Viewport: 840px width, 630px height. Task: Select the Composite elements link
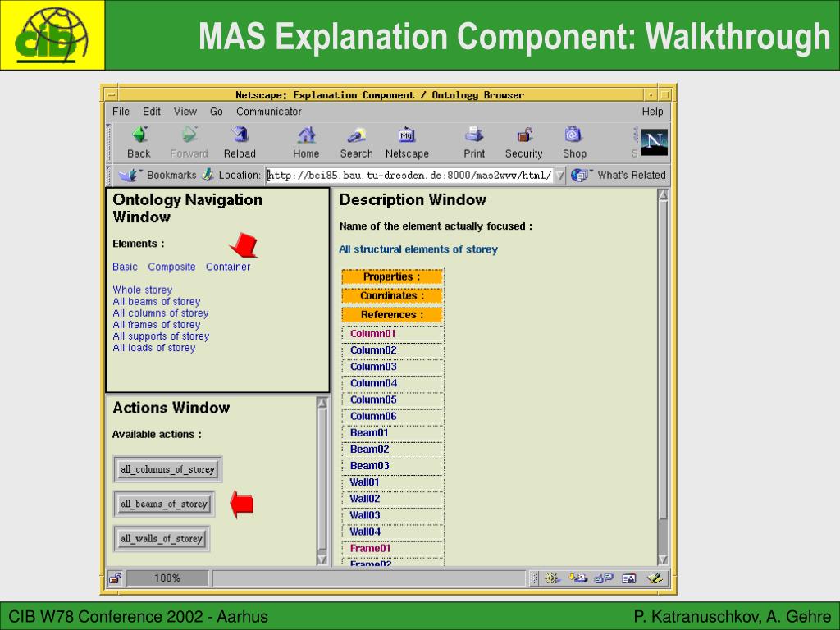pos(171,267)
